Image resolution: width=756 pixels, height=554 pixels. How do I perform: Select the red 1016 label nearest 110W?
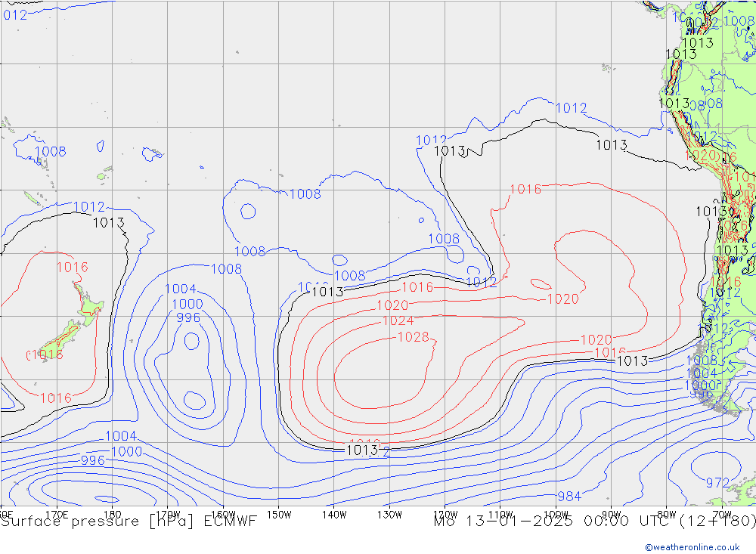point(525,189)
